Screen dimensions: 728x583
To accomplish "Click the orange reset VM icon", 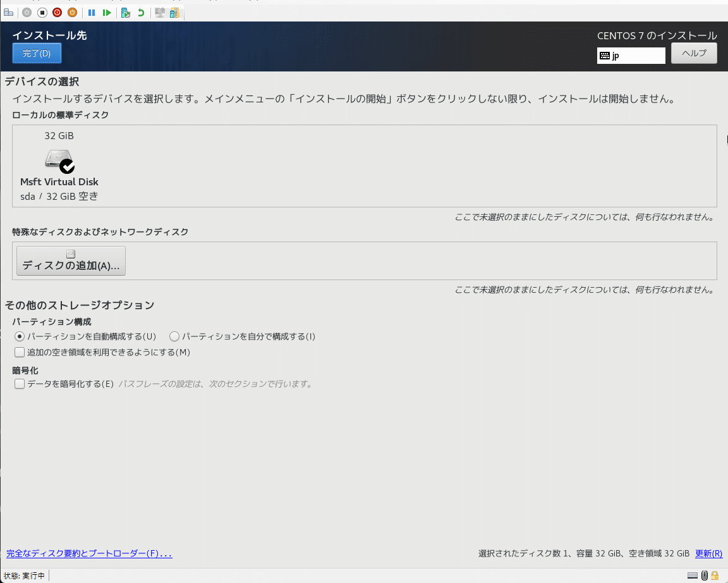I will (x=72, y=13).
